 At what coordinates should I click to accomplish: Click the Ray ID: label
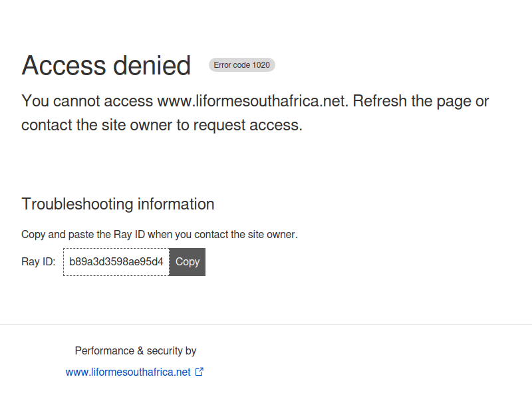pos(38,262)
